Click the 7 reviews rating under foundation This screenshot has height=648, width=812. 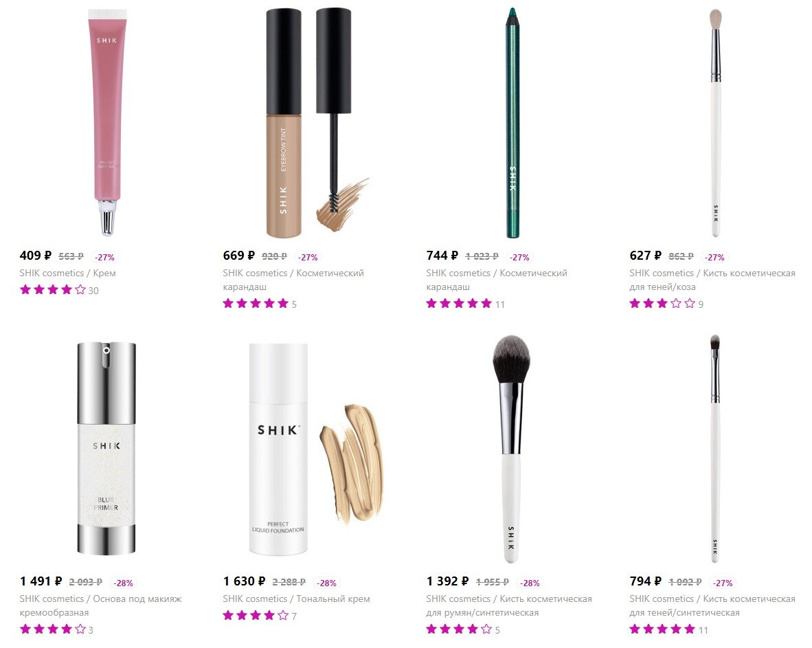[x=260, y=616]
